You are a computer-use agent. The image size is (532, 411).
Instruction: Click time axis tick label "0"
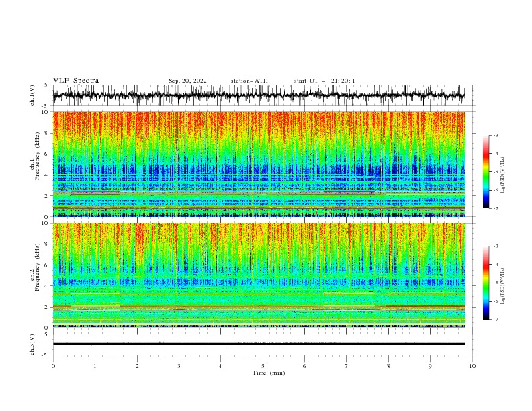click(x=53, y=366)
